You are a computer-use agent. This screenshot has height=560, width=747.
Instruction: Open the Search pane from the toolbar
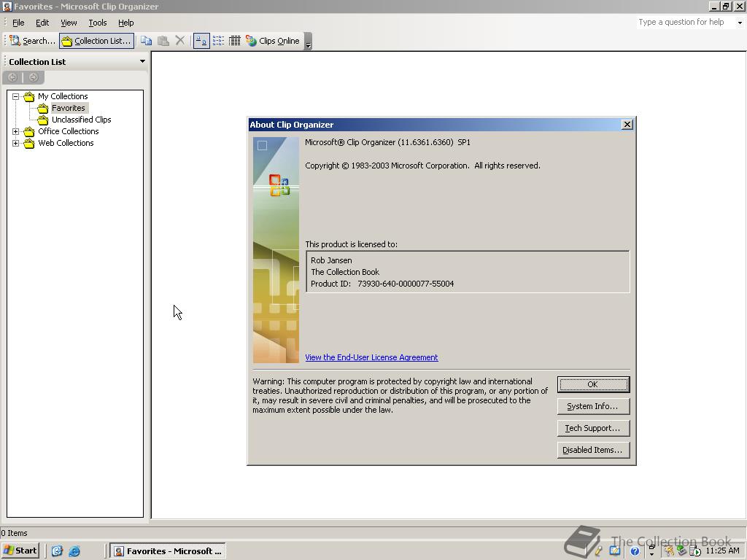click(x=32, y=41)
